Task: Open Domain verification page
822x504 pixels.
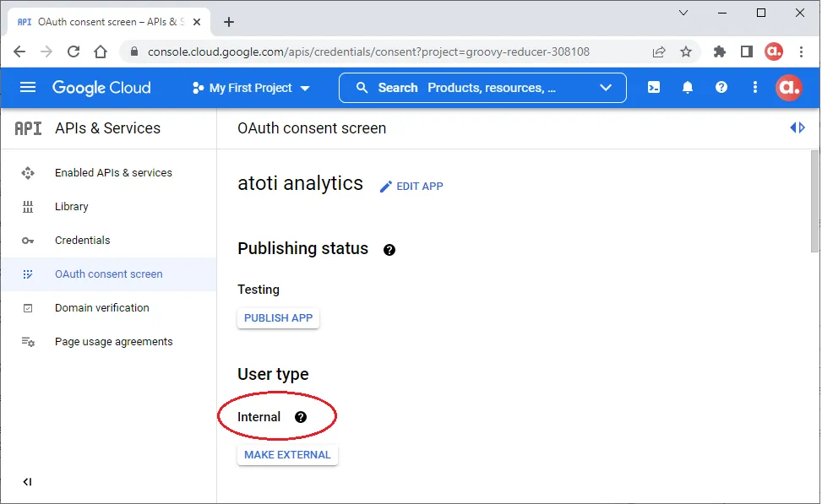Action: (x=108, y=308)
